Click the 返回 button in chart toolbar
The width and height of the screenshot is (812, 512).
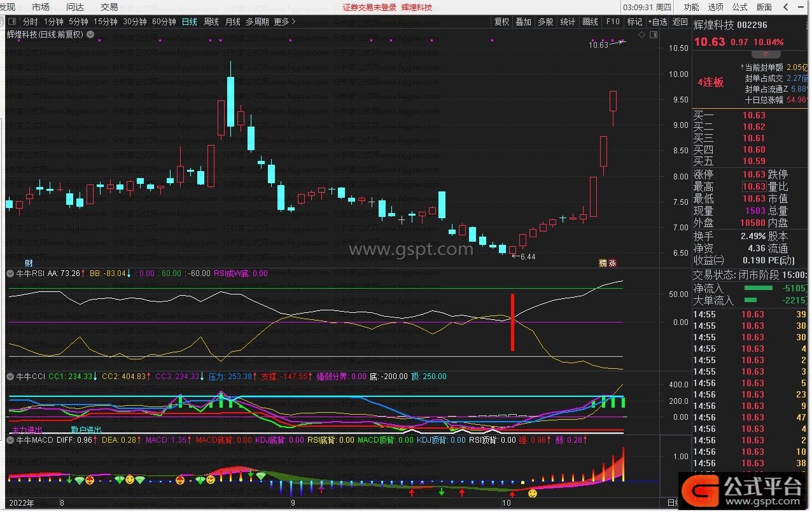(680, 22)
